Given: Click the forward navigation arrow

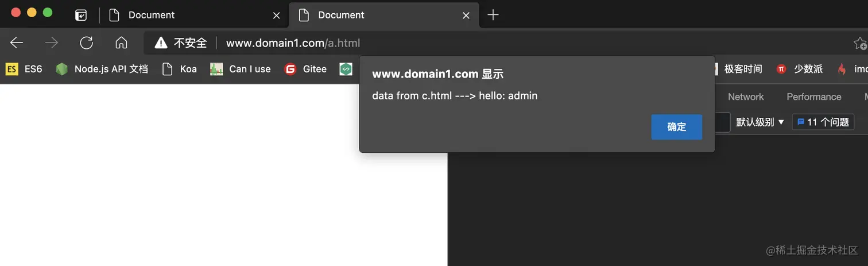Looking at the screenshot, I should tap(52, 43).
